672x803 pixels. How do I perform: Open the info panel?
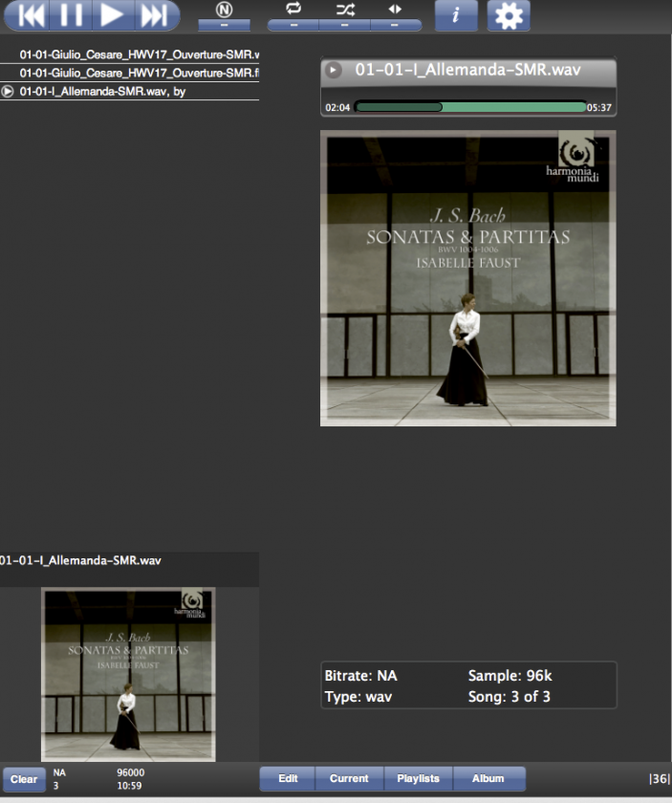coord(456,15)
